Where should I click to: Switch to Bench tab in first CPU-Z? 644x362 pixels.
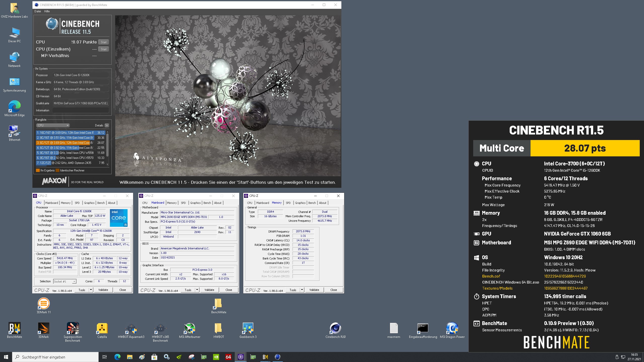tap(101, 203)
